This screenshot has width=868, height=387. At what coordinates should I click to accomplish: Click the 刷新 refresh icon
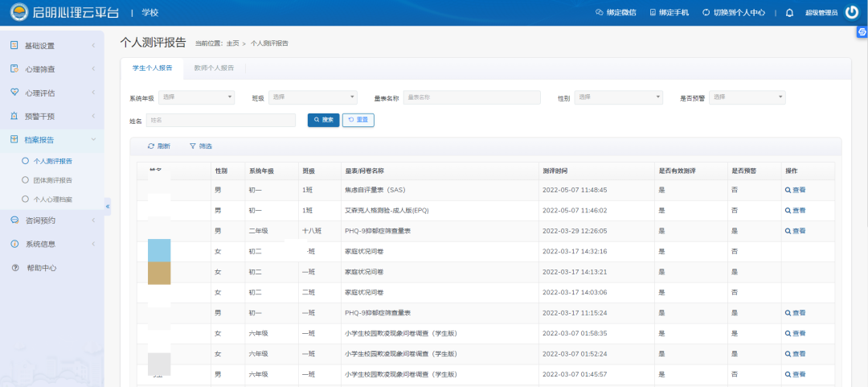pos(150,146)
